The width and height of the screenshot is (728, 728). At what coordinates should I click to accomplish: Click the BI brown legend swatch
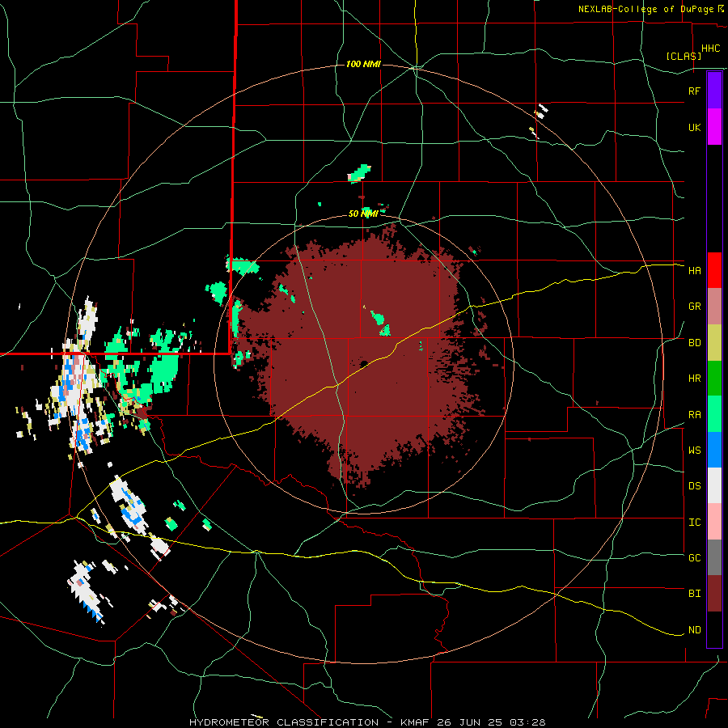click(x=714, y=594)
